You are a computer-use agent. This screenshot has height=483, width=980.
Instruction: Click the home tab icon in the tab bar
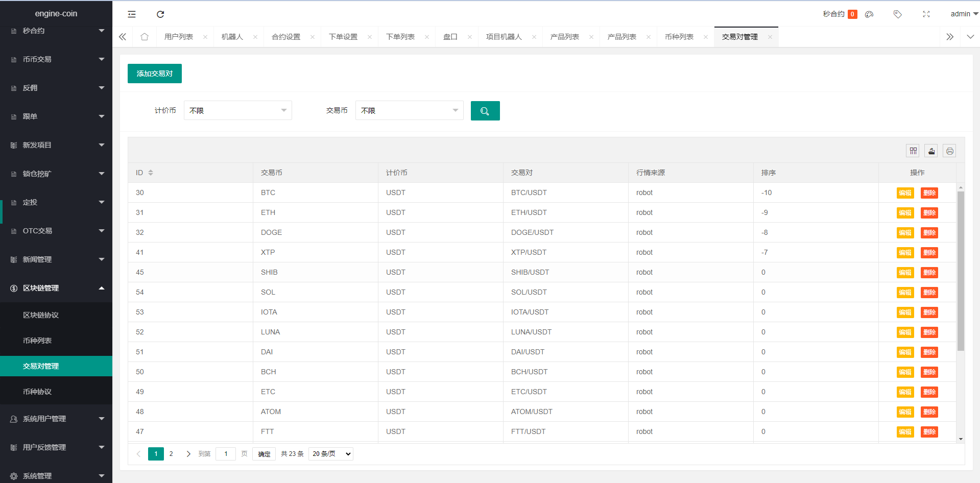pos(145,36)
